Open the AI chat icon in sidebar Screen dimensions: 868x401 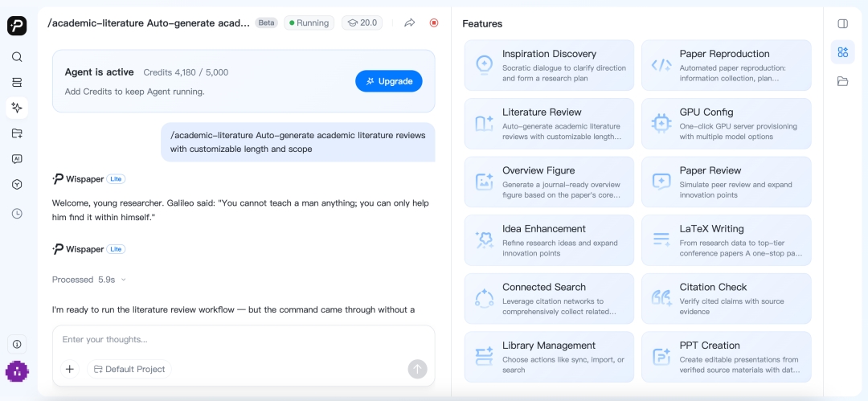click(17, 159)
